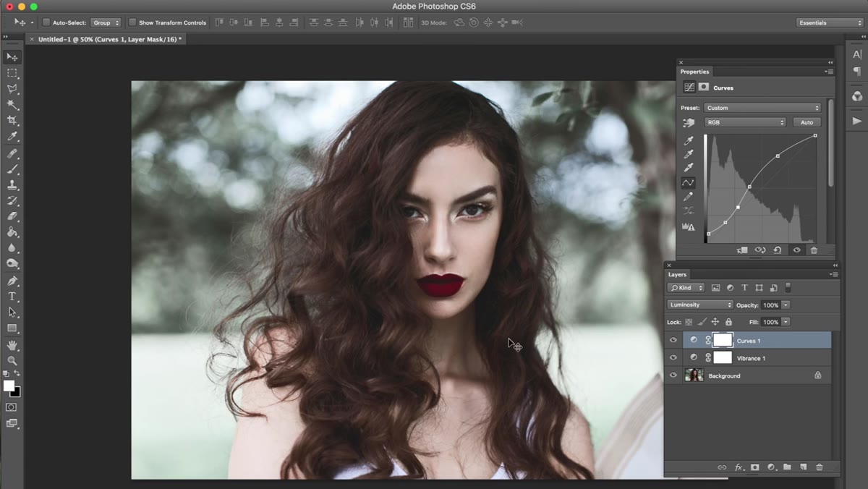868x489 pixels.
Task: Select the Blur tool
Action: (x=12, y=248)
